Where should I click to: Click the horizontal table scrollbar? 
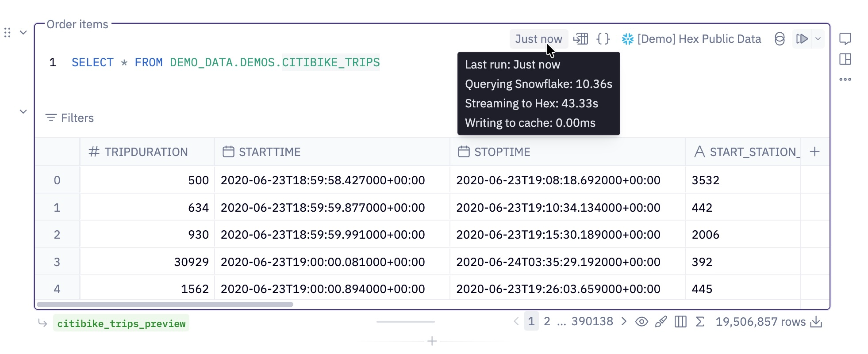pyautogui.click(x=165, y=305)
